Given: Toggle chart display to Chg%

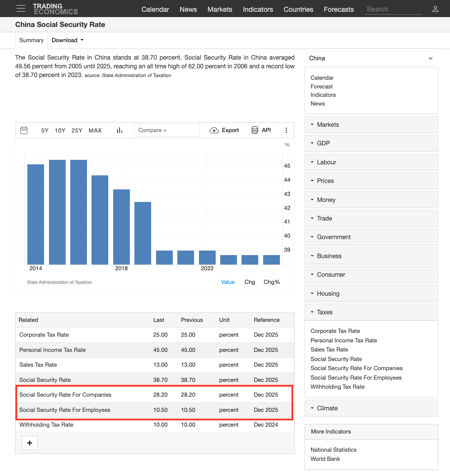Looking at the screenshot, I should click(x=272, y=282).
